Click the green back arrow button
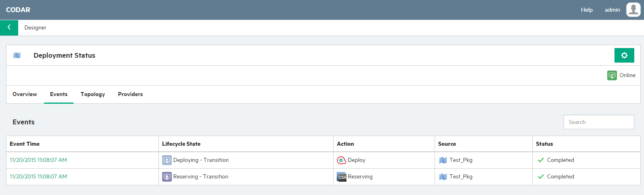 tap(9, 27)
